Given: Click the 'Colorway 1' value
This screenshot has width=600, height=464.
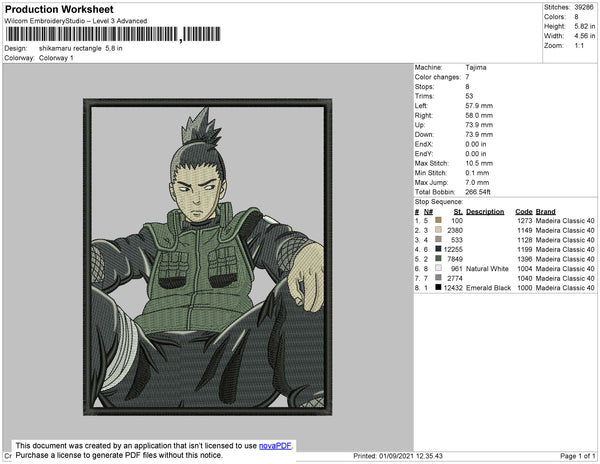Looking at the screenshot, I should click(x=56, y=58).
